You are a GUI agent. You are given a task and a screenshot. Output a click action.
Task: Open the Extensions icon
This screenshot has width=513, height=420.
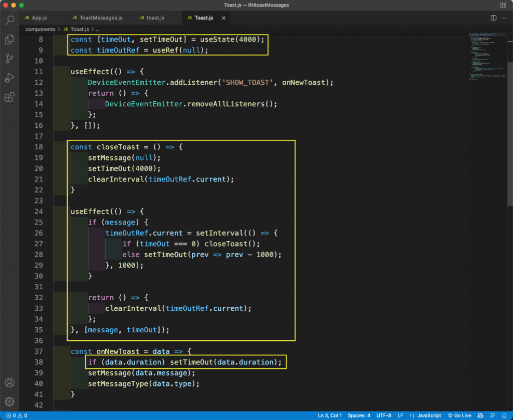click(x=9, y=97)
